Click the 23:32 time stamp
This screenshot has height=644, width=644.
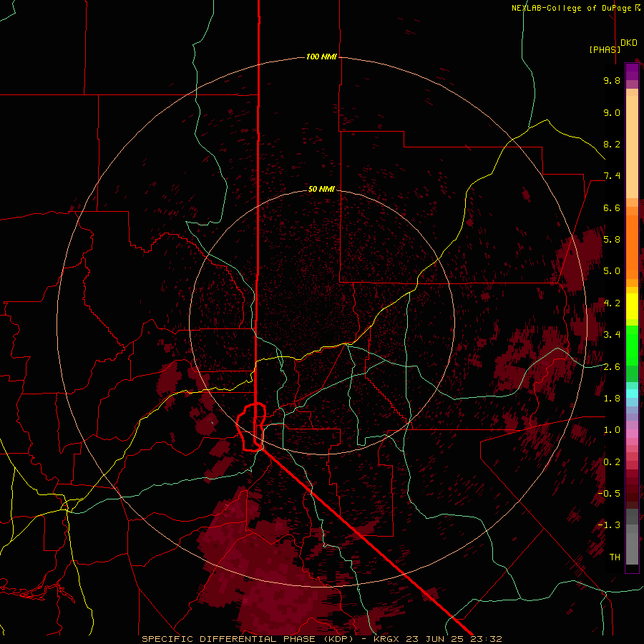coord(488,639)
